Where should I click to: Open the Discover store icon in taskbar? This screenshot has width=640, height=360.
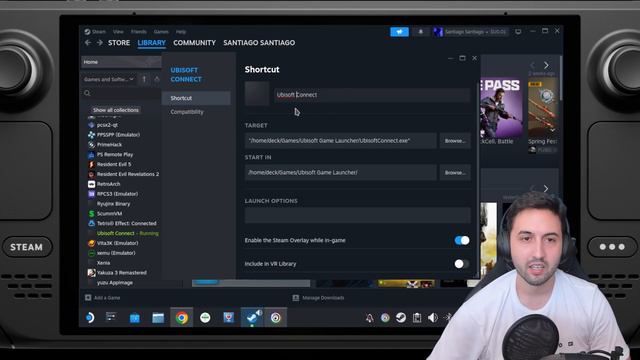134,318
